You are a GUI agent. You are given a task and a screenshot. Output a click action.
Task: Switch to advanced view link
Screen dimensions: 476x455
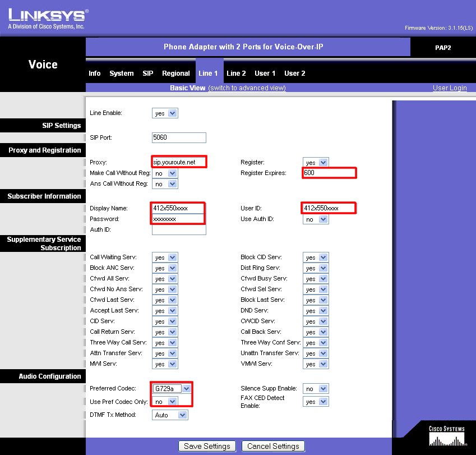247,88
